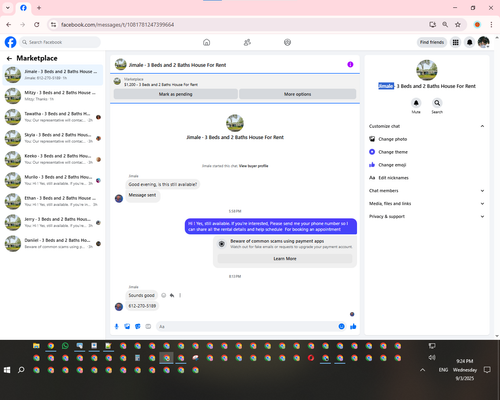Open the volume control in system tray
Viewport: 500px width, 400px height.
coord(432,358)
